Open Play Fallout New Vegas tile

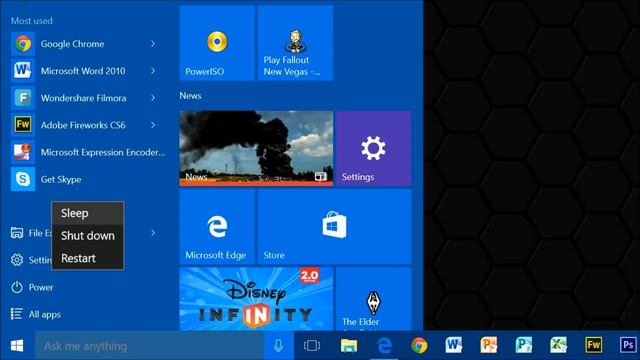(295, 42)
